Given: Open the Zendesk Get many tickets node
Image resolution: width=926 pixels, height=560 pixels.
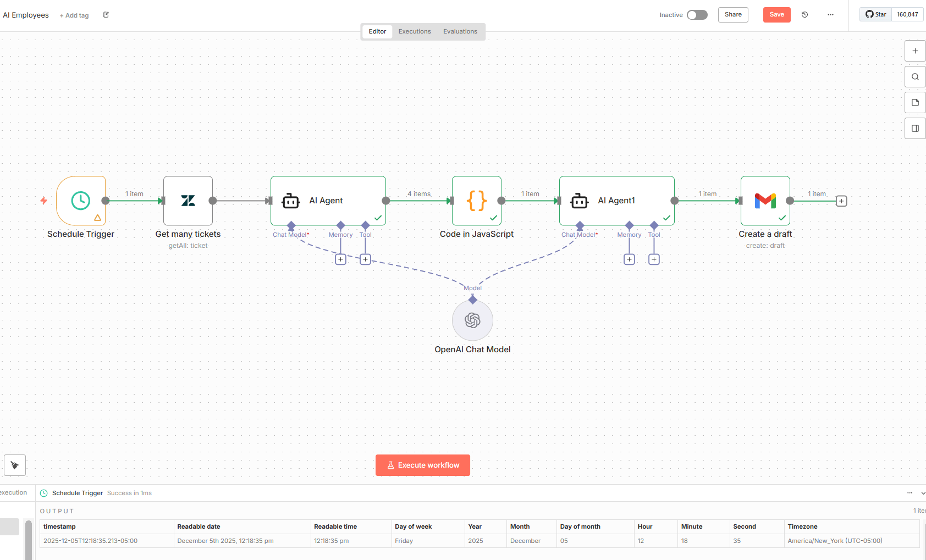Looking at the screenshot, I should point(188,201).
